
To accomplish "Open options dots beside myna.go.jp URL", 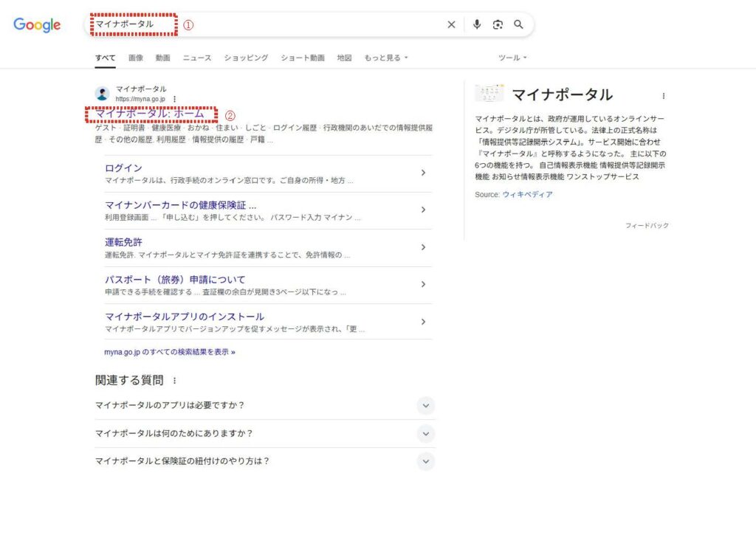I will pos(174,99).
